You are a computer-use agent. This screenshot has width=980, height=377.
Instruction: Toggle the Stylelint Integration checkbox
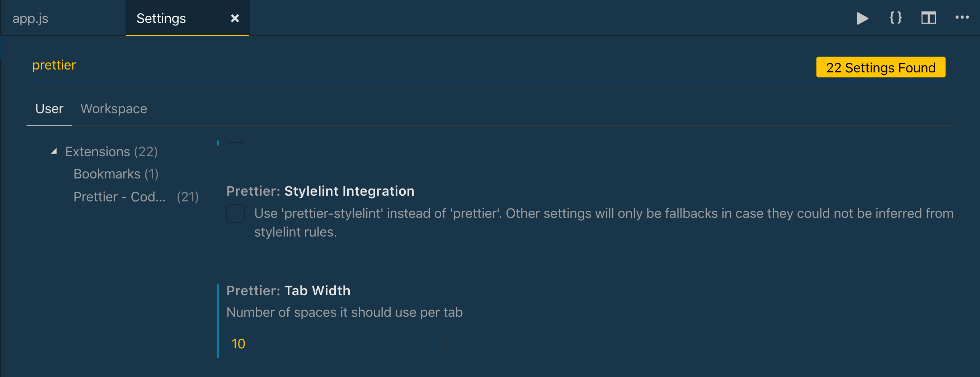click(x=235, y=214)
